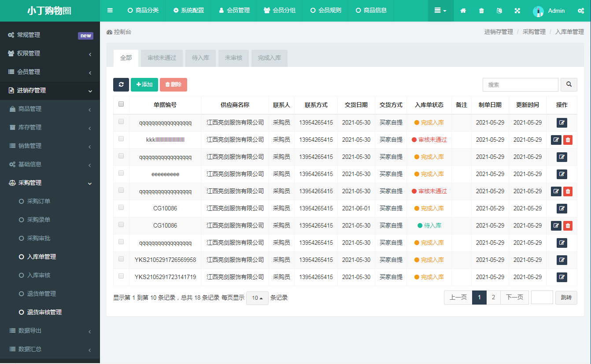This screenshot has height=364, width=591.
Task: Click the refresh icon above the table
Action: point(121,85)
